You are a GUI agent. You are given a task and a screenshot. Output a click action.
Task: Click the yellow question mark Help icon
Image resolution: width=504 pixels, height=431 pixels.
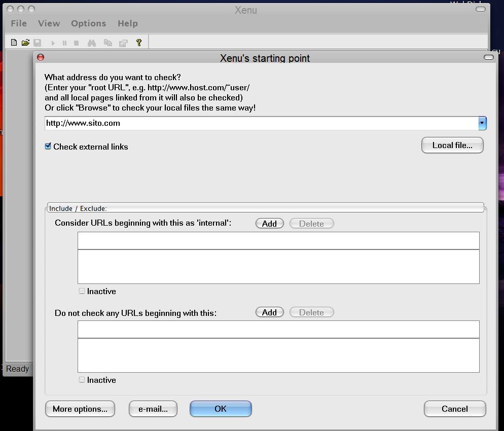click(139, 43)
